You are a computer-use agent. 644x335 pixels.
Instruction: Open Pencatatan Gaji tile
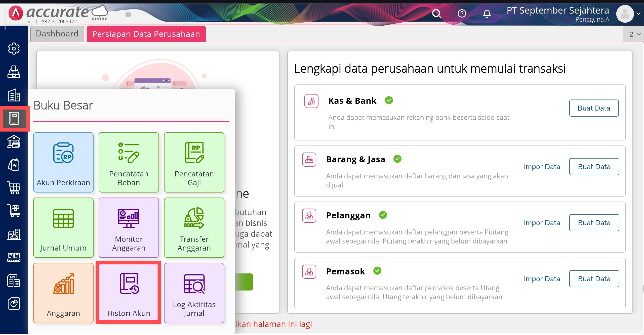pyautogui.click(x=194, y=162)
